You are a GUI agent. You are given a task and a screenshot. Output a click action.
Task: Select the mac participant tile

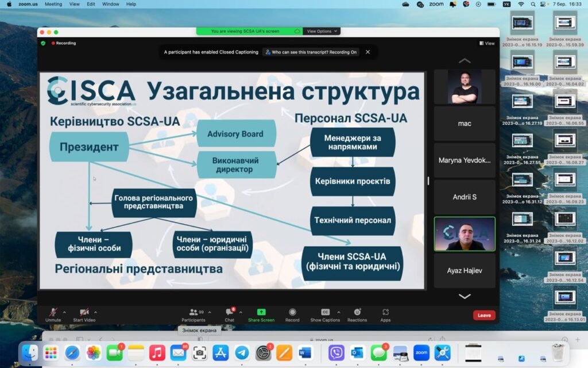[465, 123]
